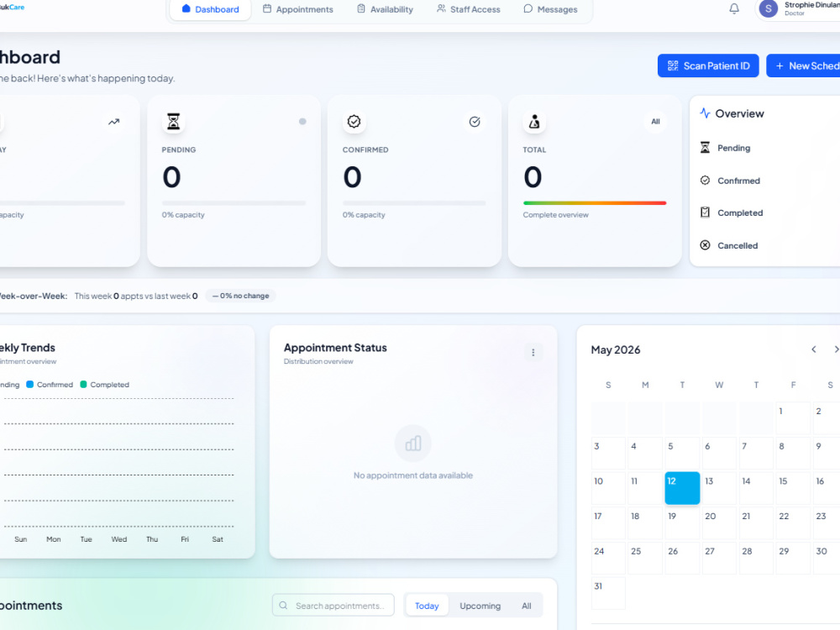Go to the Appointments tab

[x=298, y=9]
